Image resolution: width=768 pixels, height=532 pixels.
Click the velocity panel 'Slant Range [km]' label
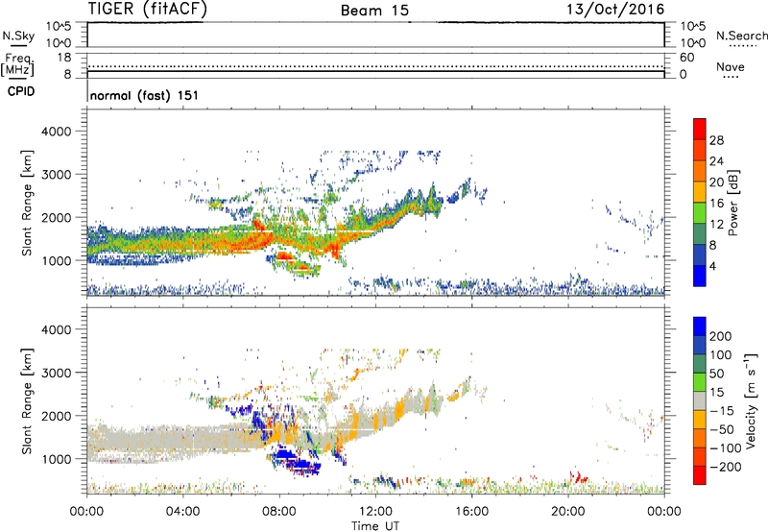tap(27, 400)
